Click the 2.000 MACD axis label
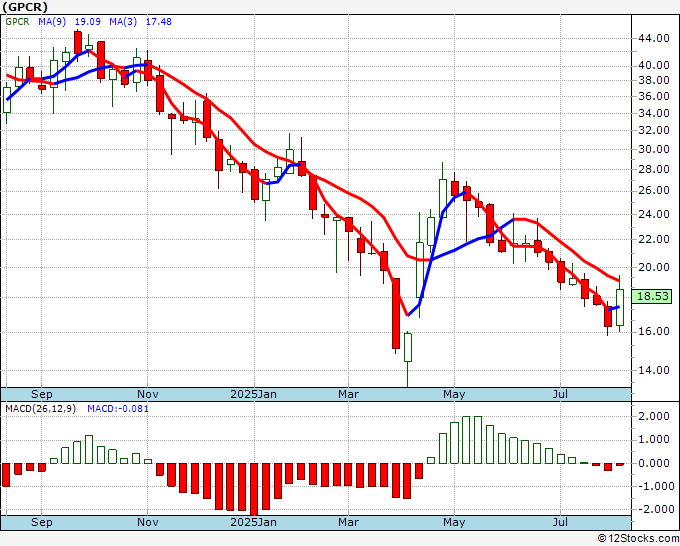Screen dimensions: 680x546 coord(654,416)
